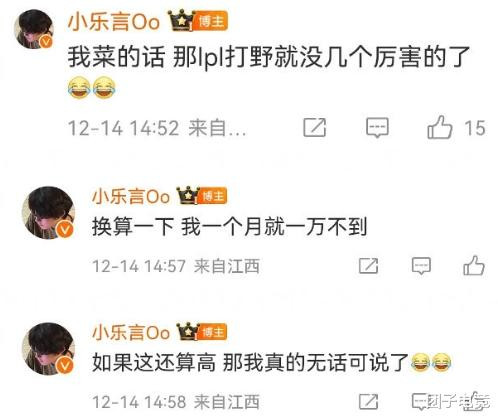Like the 14:57 comment from 江西
The image size is (498, 420).
474,266
